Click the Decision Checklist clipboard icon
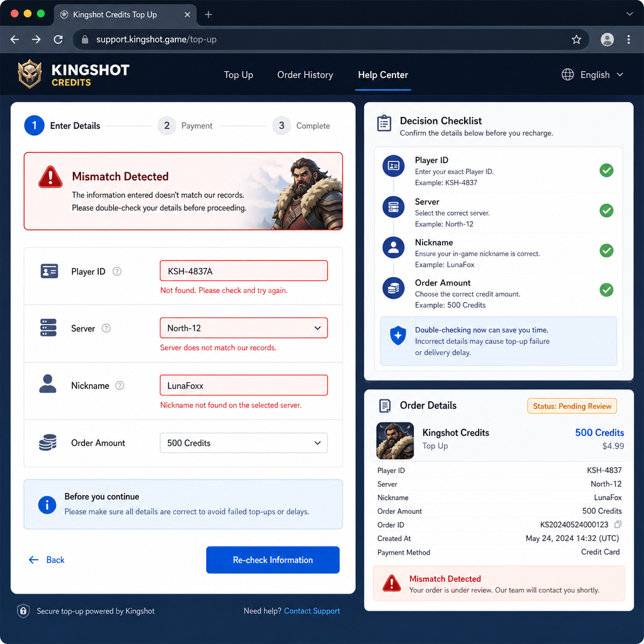 coord(384,123)
